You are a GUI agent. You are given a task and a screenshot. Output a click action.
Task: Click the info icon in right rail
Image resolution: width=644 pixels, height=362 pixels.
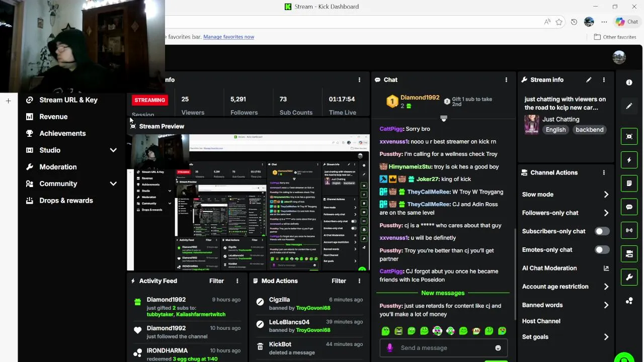(629, 82)
